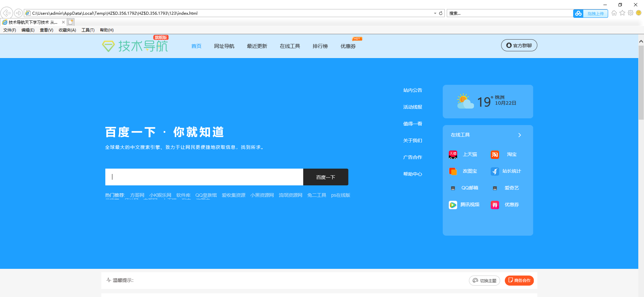
Task: Click the 站长统计 blue icon
Action: [495, 171]
